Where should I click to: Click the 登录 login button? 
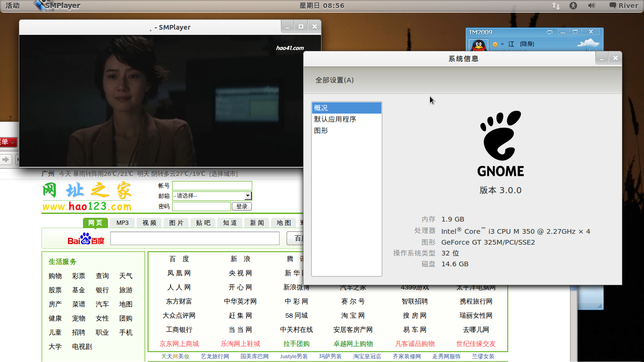(242, 206)
